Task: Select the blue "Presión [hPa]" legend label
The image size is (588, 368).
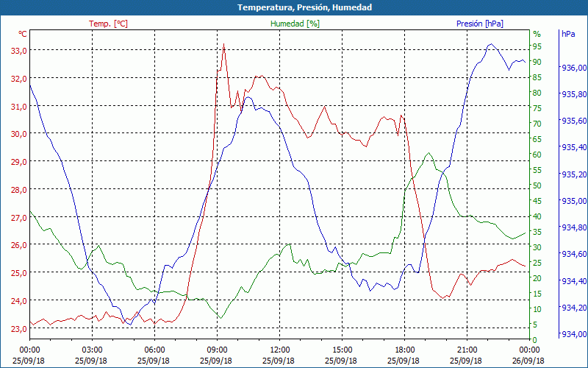Action: 480,24
